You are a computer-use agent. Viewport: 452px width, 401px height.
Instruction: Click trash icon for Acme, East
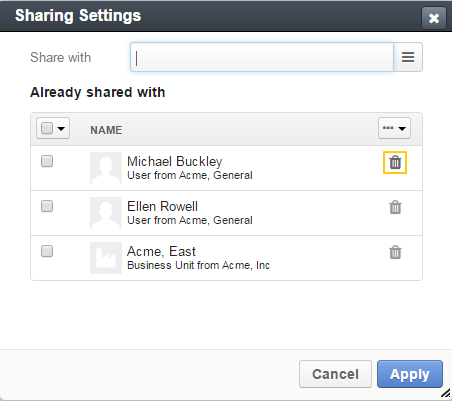(x=395, y=252)
